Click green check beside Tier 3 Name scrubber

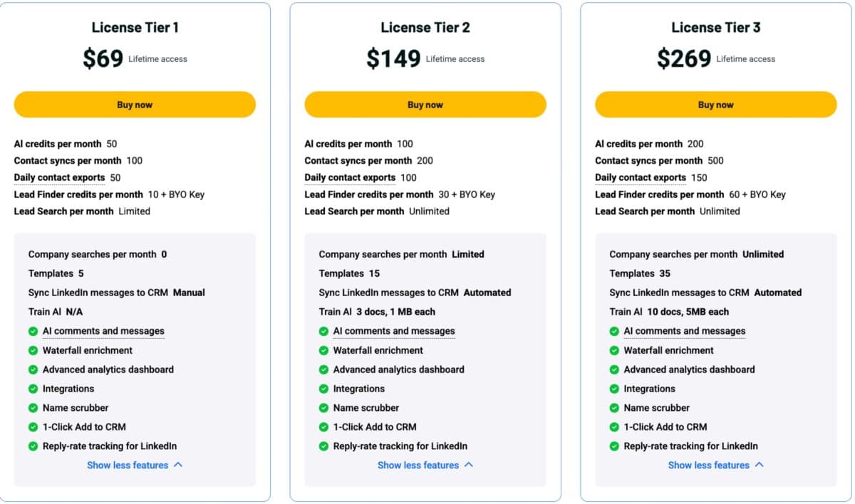pos(614,408)
